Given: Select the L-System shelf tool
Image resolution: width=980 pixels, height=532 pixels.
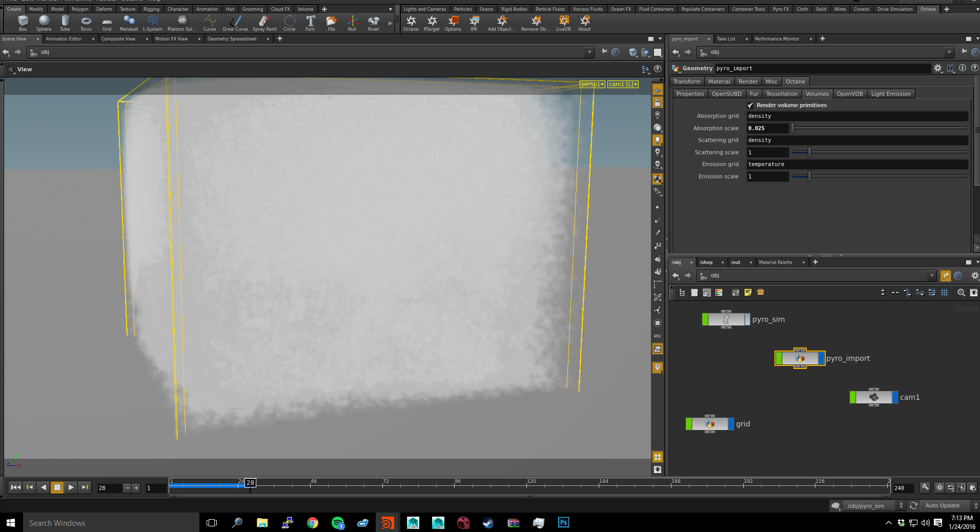Looking at the screenshot, I should point(152,23).
